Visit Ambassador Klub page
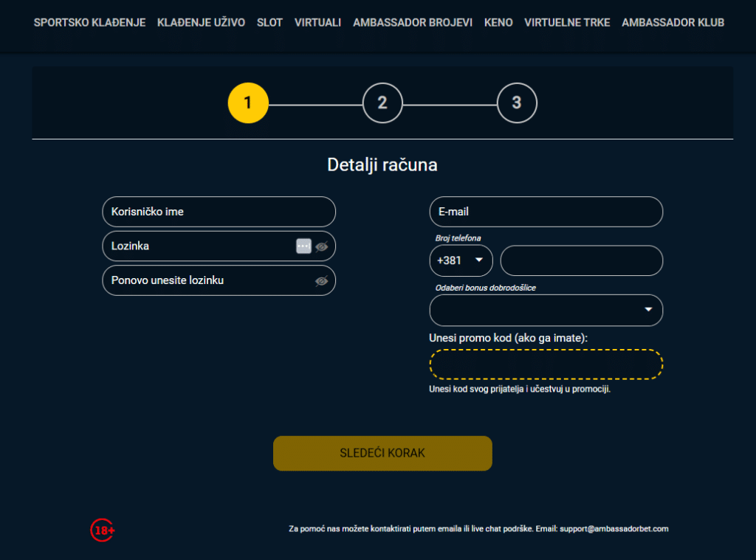Viewport: 756px width, 560px height. tap(673, 23)
